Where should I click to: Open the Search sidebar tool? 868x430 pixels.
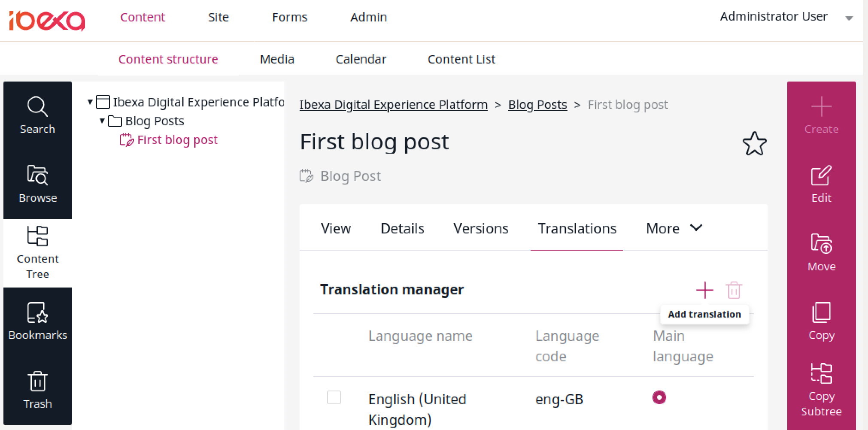pos(38,116)
